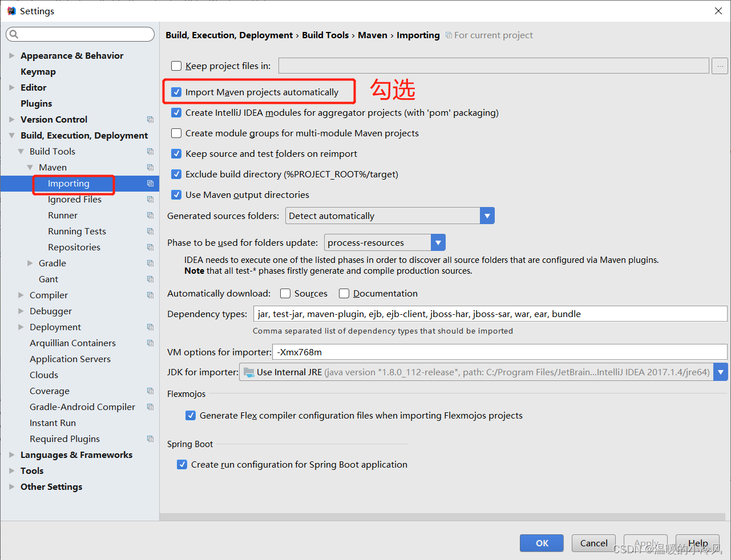Viewport: 731px width, 560px height.
Task: Click the project-level icon beside Gradle-Android Compiler
Action: tap(150, 407)
